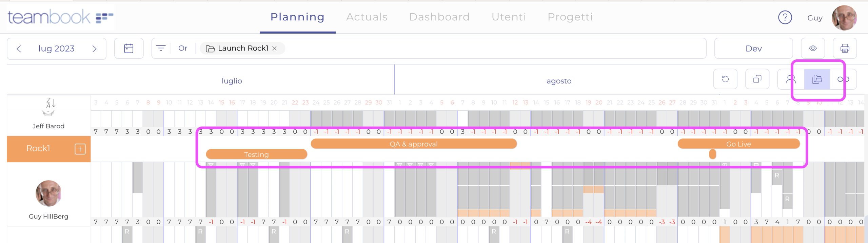Switch to the Actuals tab
Image resolution: width=868 pixels, height=243 pixels.
pos(367,17)
